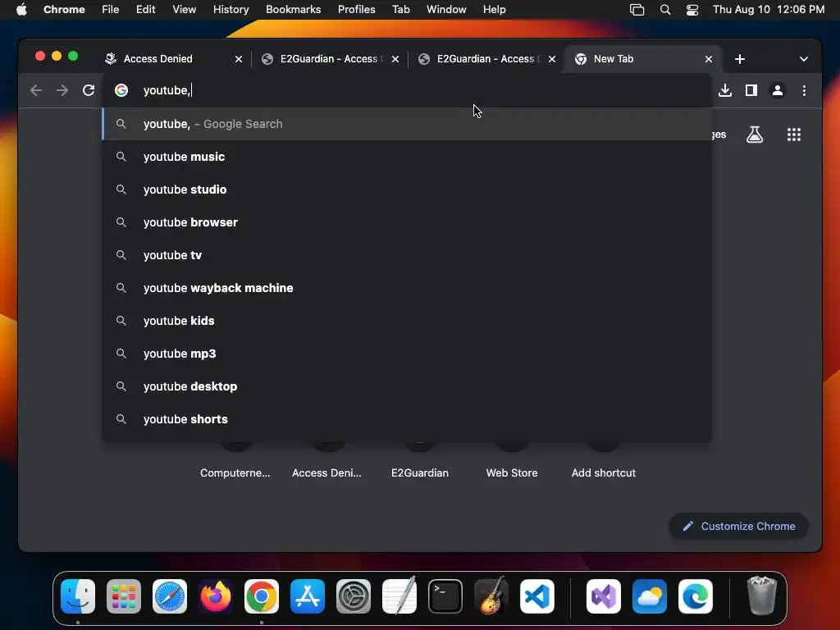840x630 pixels.
Task: Open the History menu
Action: tap(231, 10)
